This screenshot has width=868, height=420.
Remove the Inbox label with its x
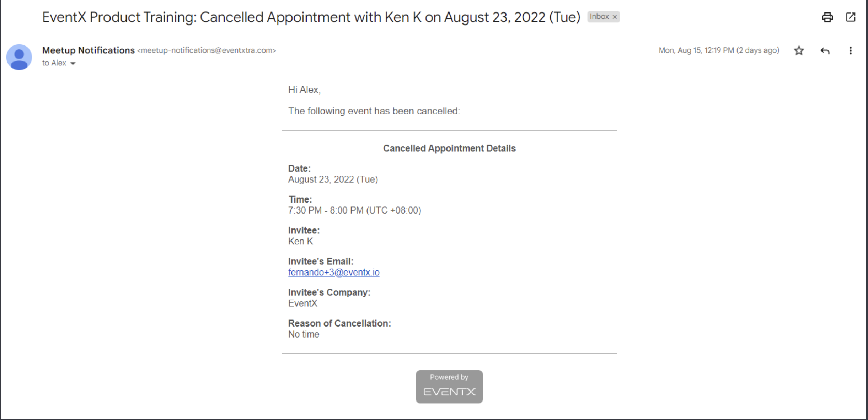[x=615, y=17]
